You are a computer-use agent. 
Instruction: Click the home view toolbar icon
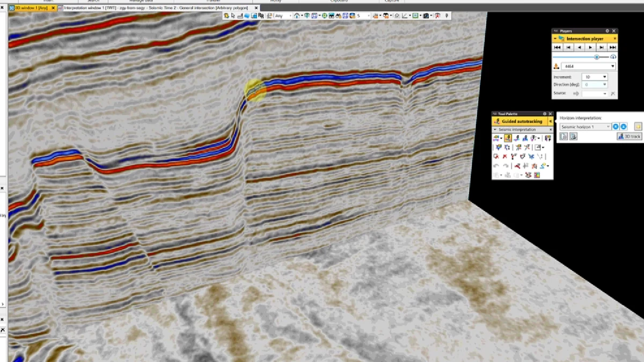coord(296,16)
